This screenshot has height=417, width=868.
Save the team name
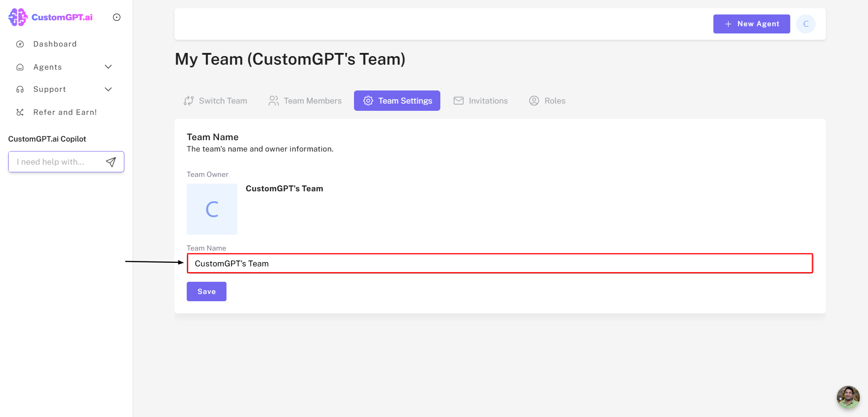tap(207, 292)
